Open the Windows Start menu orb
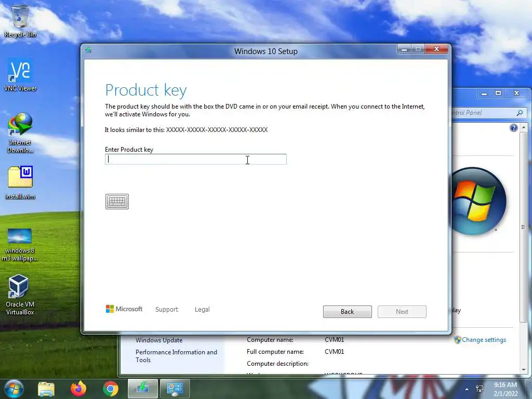The width and height of the screenshot is (532, 399). [x=14, y=389]
